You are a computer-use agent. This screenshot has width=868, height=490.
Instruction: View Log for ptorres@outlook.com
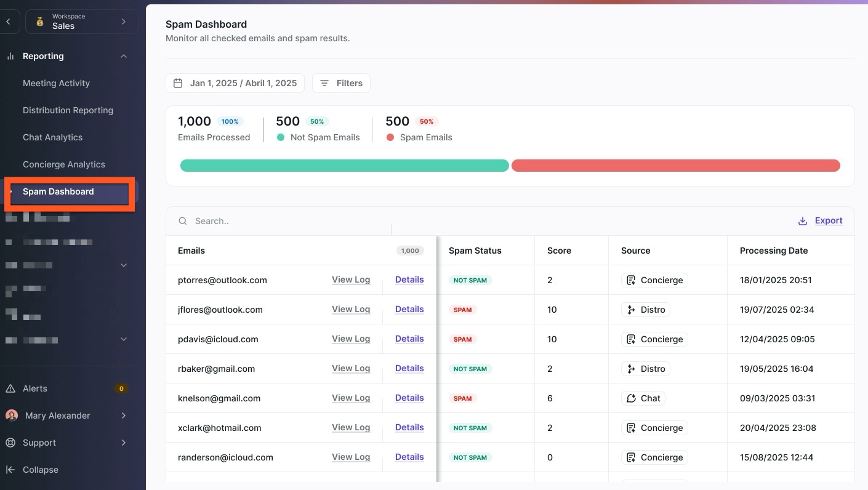[x=351, y=279]
